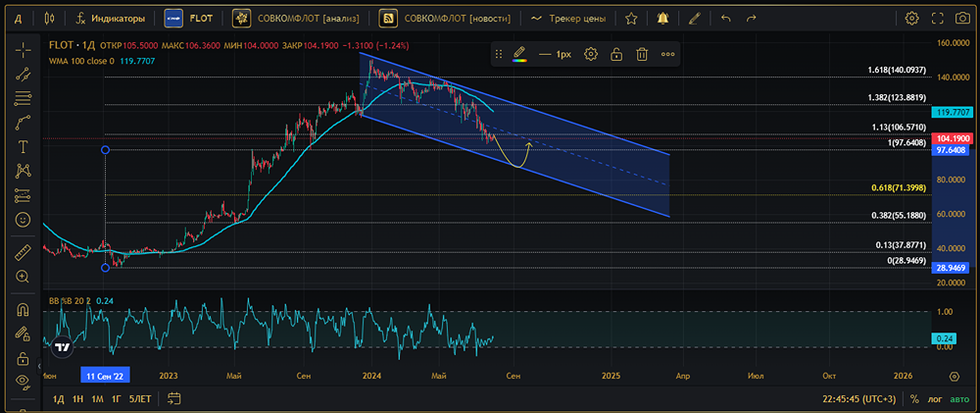The height and width of the screenshot is (413, 980).
Task: Select the 5ЛЕТ time range
Action: pos(140,398)
